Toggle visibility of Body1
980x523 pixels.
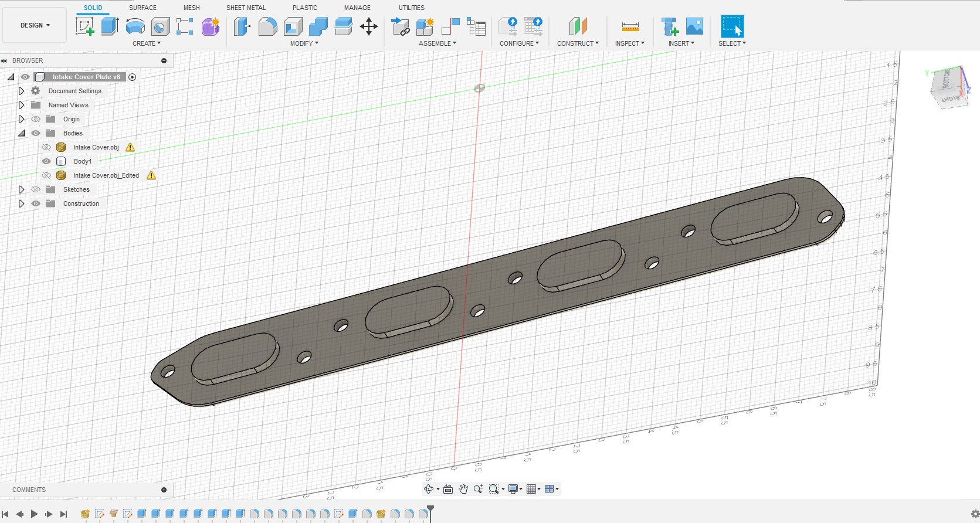[46, 161]
